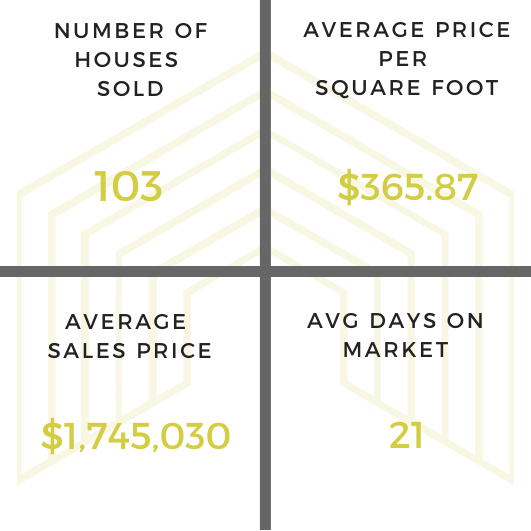Select the 21 days value
The height and width of the screenshot is (531, 531).
click(x=406, y=435)
